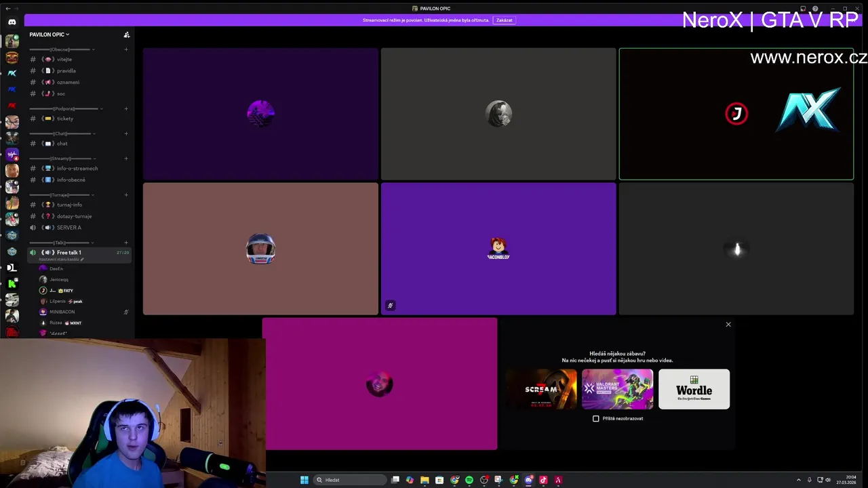Focus the speaking tile with red J avatar

click(736, 113)
